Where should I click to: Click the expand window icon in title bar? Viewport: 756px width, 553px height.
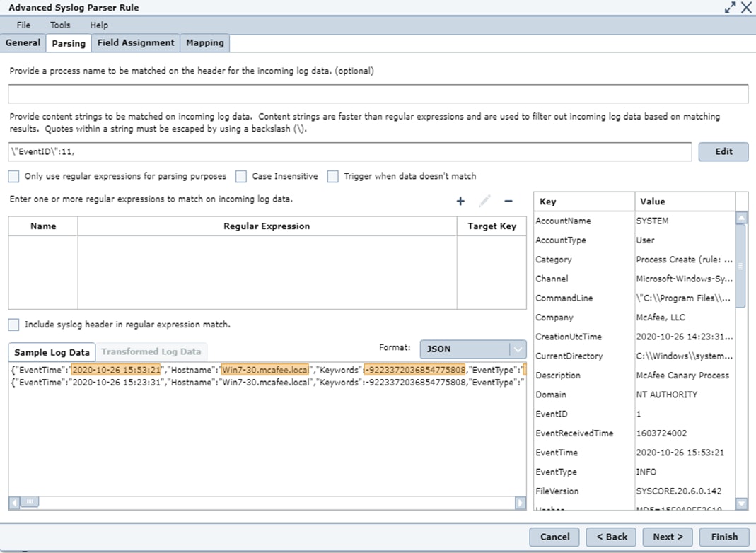tap(731, 8)
